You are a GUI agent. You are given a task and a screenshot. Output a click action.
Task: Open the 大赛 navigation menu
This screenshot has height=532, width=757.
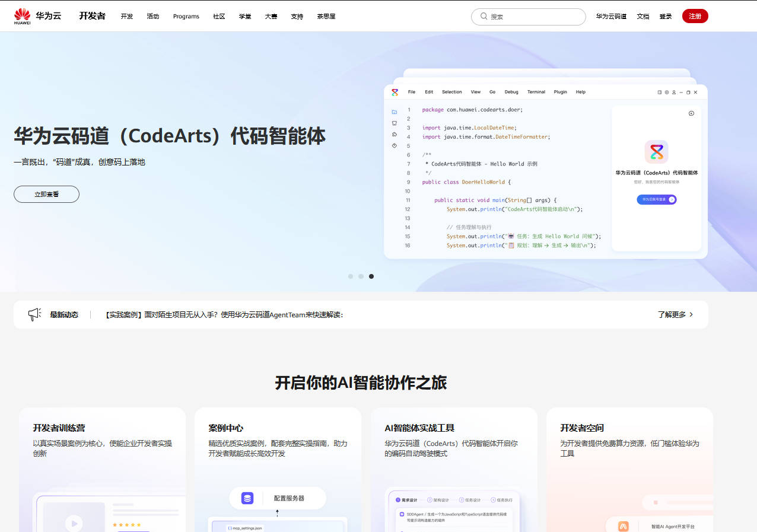(271, 17)
